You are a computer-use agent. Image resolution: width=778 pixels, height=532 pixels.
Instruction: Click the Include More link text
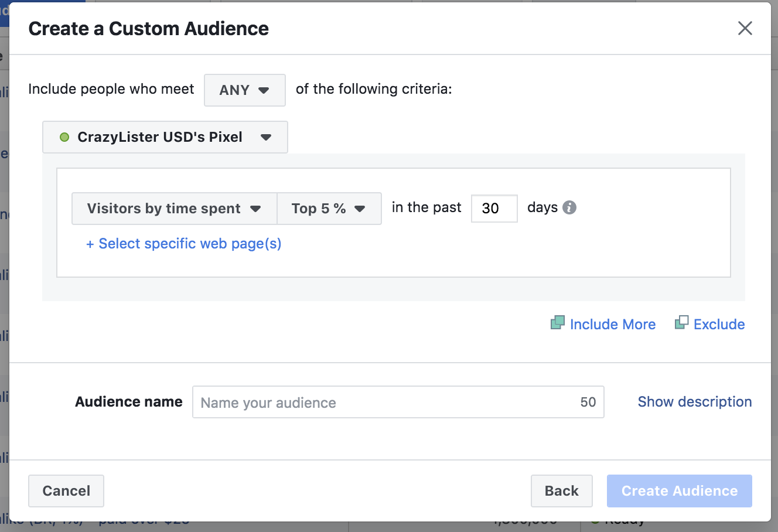tap(612, 325)
